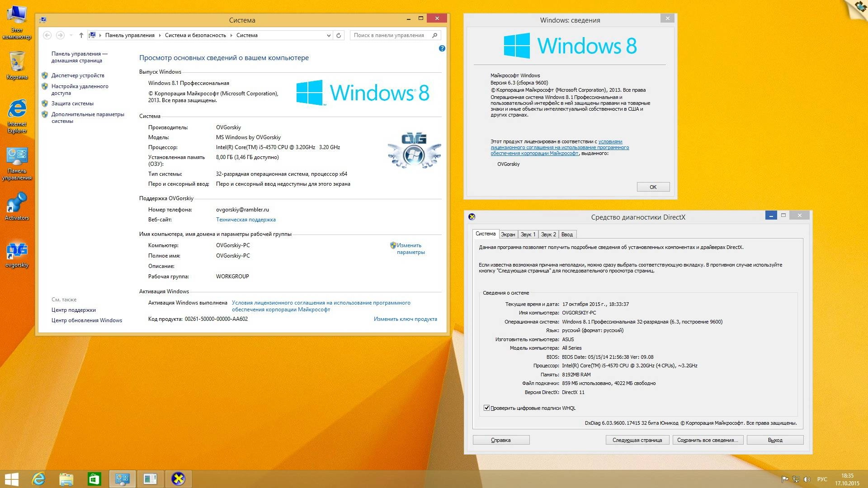Open File Explorer from the taskbar
Screen dimensions: 868x488
66,479
